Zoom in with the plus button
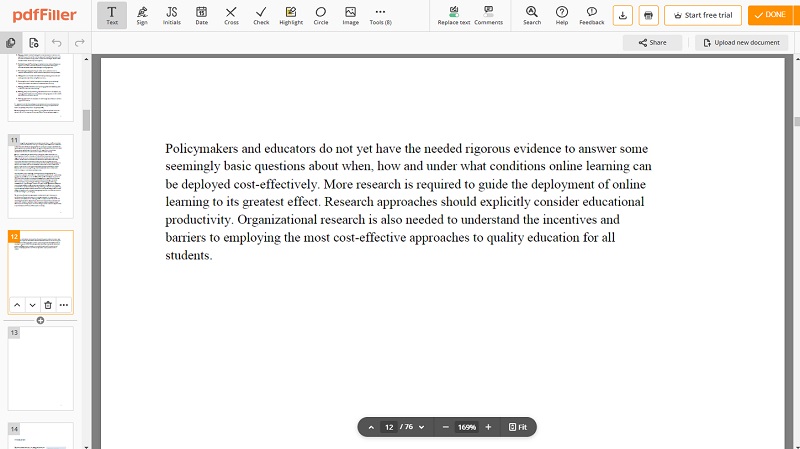This screenshot has height=449, width=800. pyautogui.click(x=488, y=427)
